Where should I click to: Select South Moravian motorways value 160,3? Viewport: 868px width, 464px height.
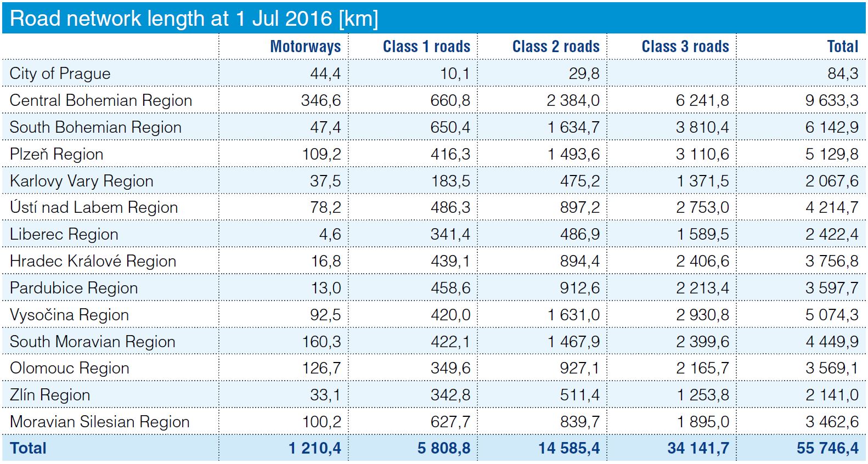point(322,342)
